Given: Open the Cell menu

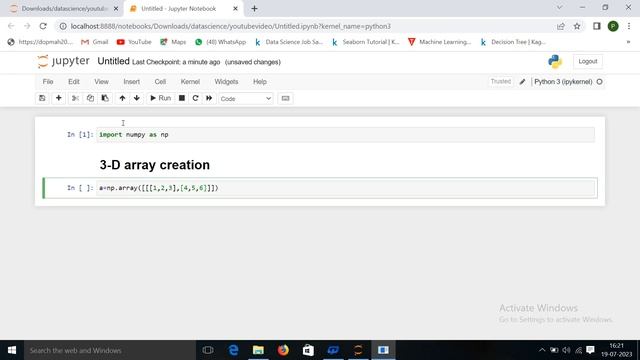Looking at the screenshot, I should (160, 82).
